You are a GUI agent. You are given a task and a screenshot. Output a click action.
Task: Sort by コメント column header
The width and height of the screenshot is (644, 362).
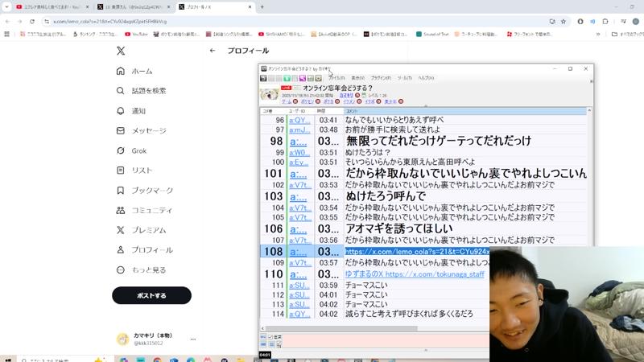pyautogui.click(x=465, y=111)
